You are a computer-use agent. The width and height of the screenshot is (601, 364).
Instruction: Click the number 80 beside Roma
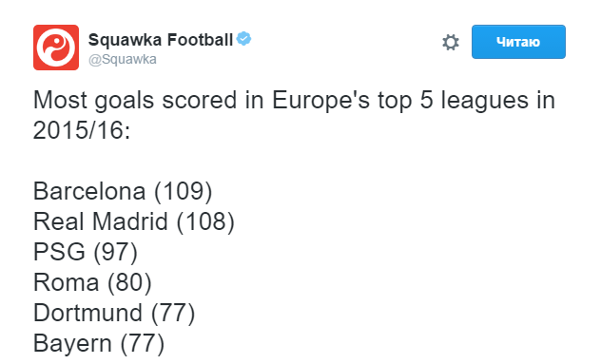pos(129,282)
